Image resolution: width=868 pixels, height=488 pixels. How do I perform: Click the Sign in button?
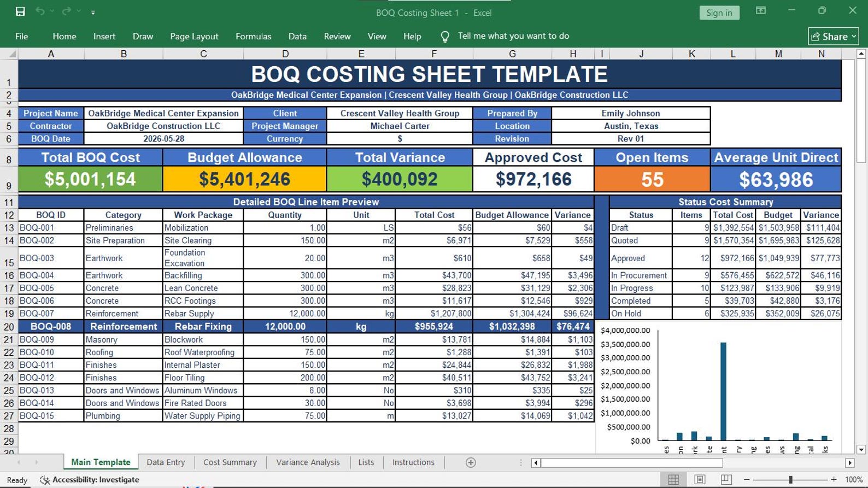pyautogui.click(x=719, y=13)
